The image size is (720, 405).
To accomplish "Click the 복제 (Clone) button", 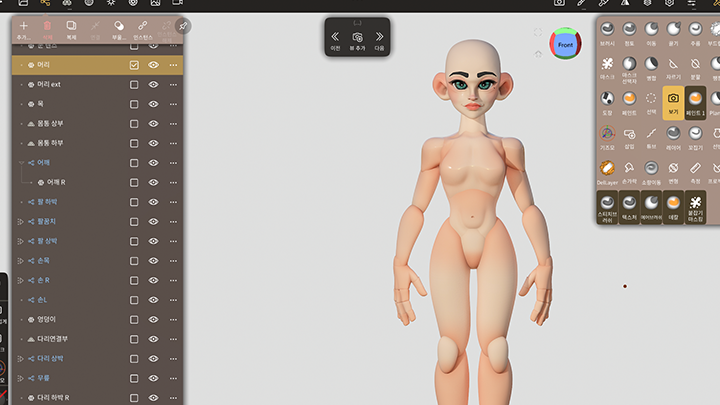I will tap(71, 30).
